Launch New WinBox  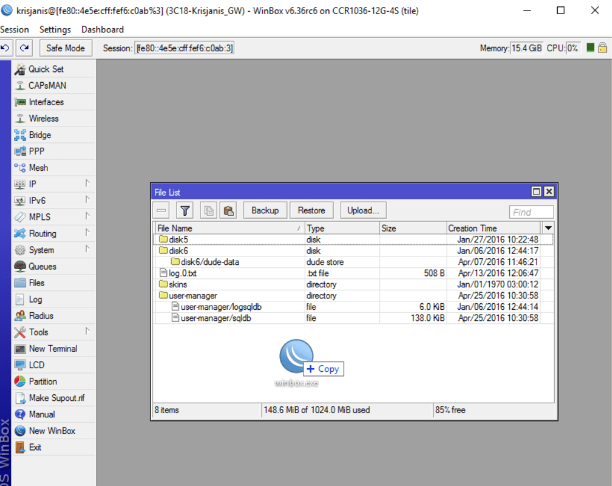coord(53,431)
